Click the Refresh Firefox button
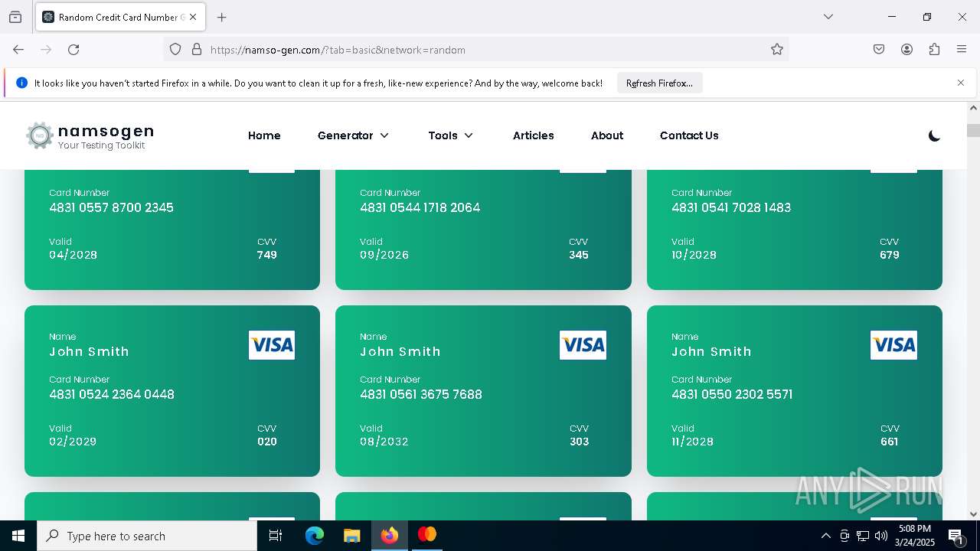This screenshot has height=551, width=980. [659, 83]
